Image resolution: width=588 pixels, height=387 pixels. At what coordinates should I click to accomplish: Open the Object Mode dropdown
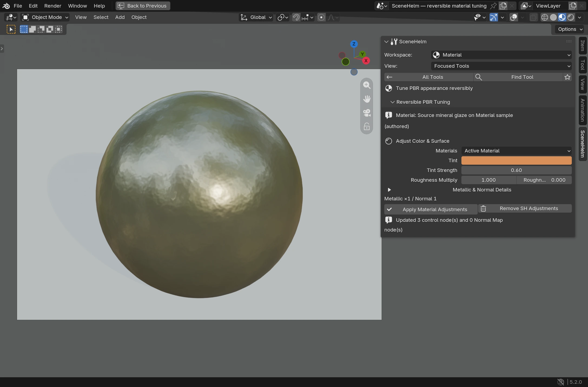[45, 17]
